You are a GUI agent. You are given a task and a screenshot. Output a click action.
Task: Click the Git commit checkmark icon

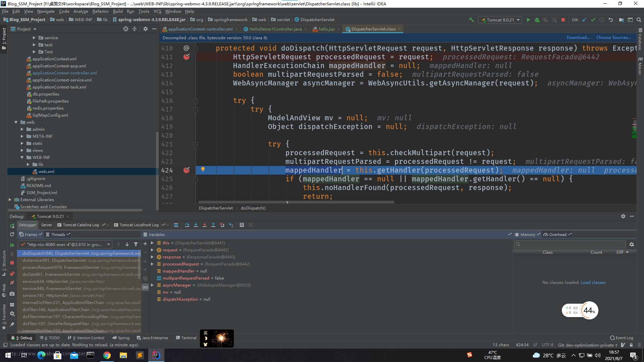click(x=593, y=20)
